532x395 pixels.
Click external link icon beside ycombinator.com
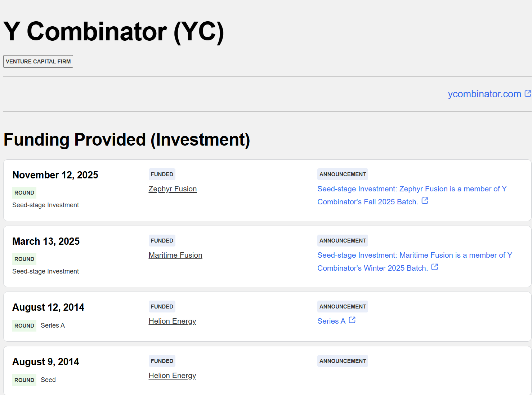click(528, 94)
